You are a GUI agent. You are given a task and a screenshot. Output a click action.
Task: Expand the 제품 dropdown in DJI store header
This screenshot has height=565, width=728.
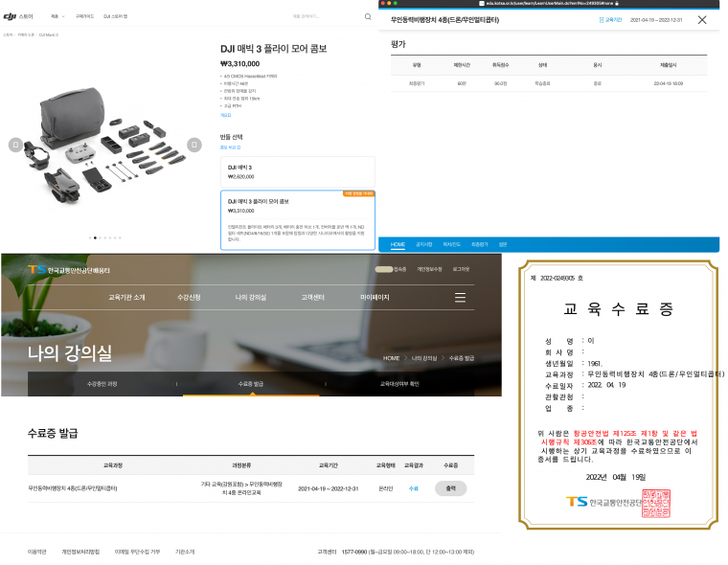click(57, 16)
